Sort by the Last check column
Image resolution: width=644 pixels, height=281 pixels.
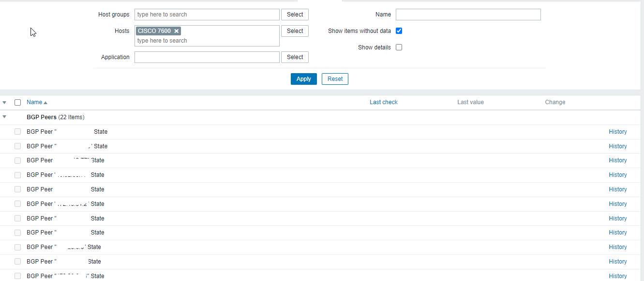coord(384,102)
